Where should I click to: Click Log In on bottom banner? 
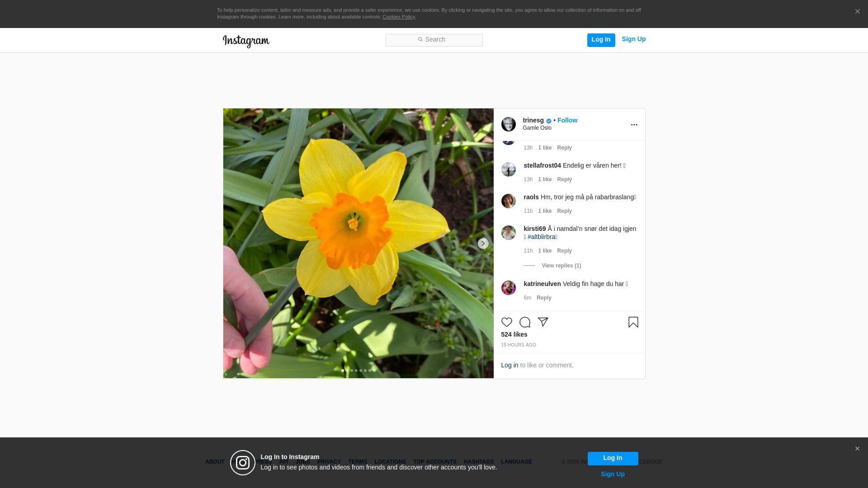coord(613,459)
